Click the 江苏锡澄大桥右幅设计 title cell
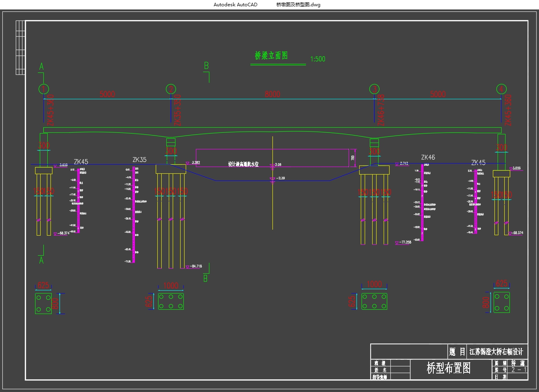This screenshot has height=392, width=539. tap(496, 352)
